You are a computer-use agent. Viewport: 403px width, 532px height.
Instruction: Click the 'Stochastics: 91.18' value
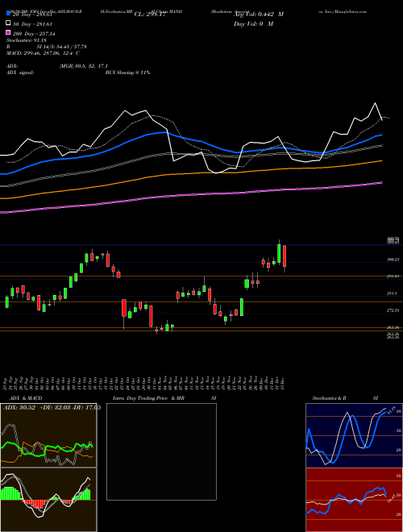(x=26, y=40)
